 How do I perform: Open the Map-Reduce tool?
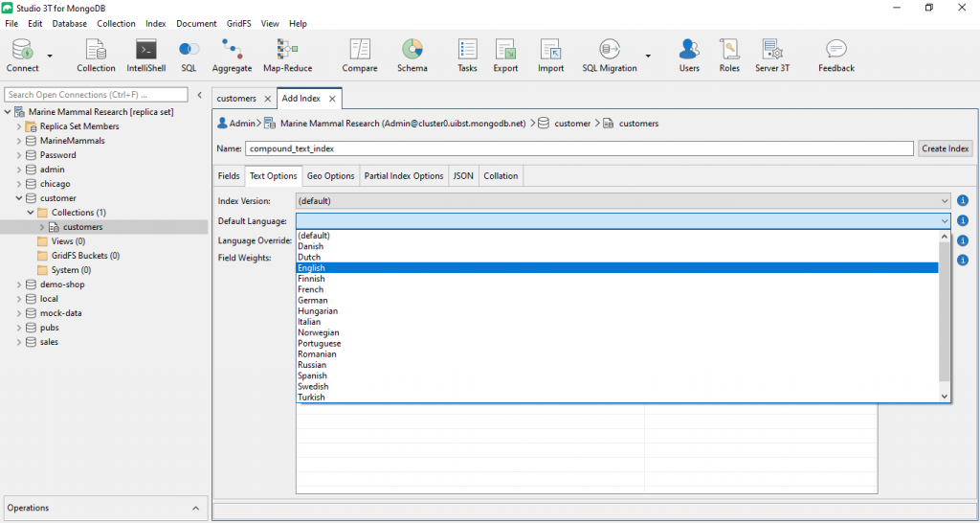[287, 56]
